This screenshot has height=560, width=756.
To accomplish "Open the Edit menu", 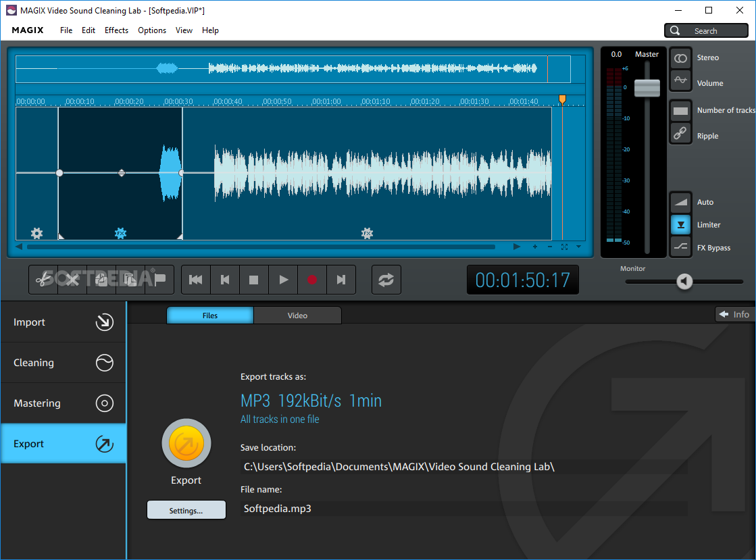I will [x=89, y=30].
